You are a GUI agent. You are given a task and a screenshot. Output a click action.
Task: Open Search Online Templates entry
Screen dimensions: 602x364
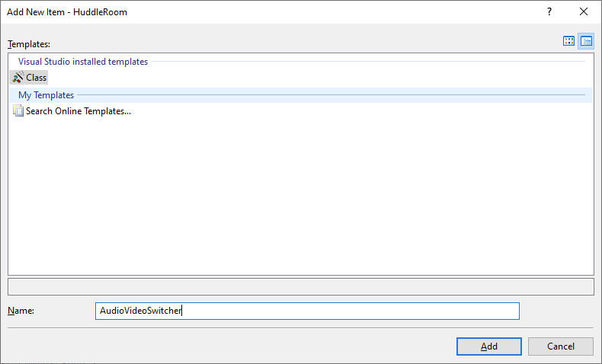[x=78, y=111]
